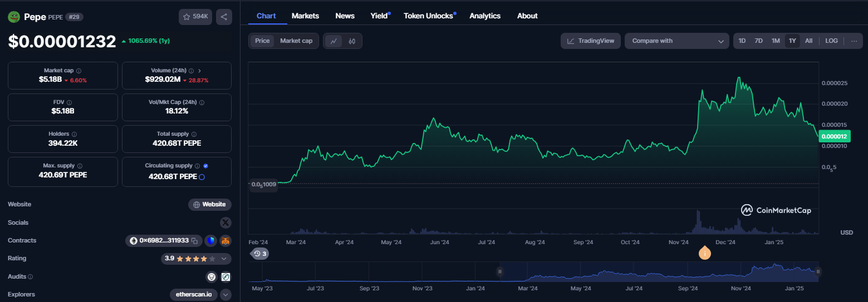Click the Pepe frog coin logo
This screenshot has width=868, height=302.
coord(13,17)
